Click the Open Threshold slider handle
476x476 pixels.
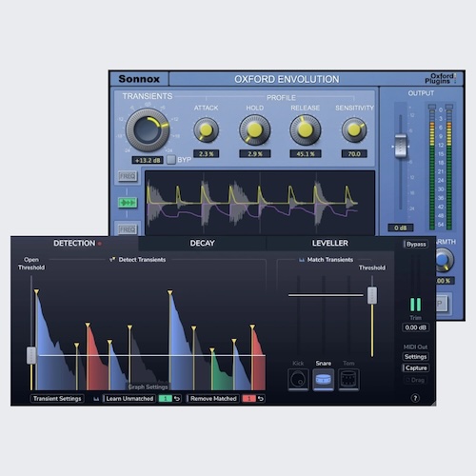[x=31, y=355]
